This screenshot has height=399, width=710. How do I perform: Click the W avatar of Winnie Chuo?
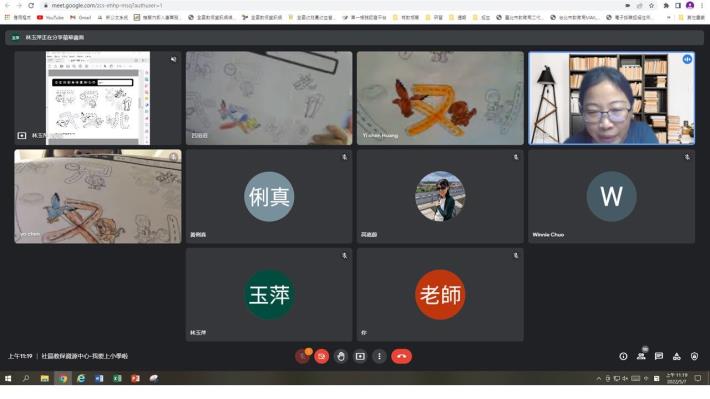click(611, 197)
